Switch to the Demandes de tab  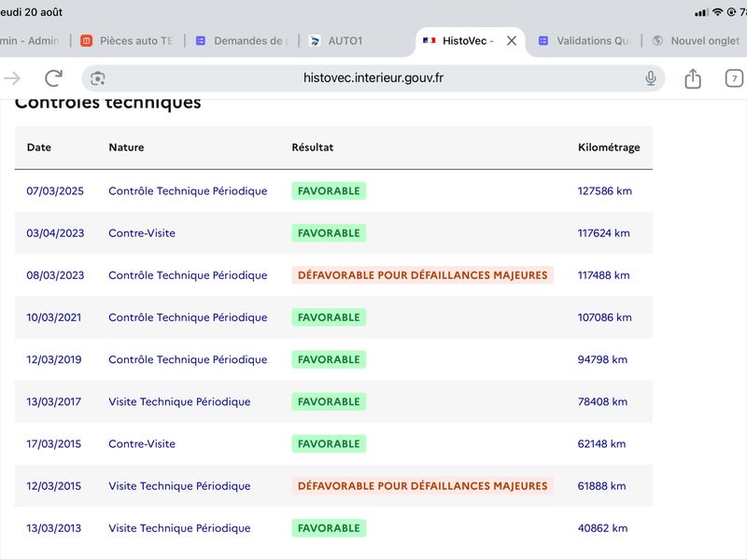point(243,41)
